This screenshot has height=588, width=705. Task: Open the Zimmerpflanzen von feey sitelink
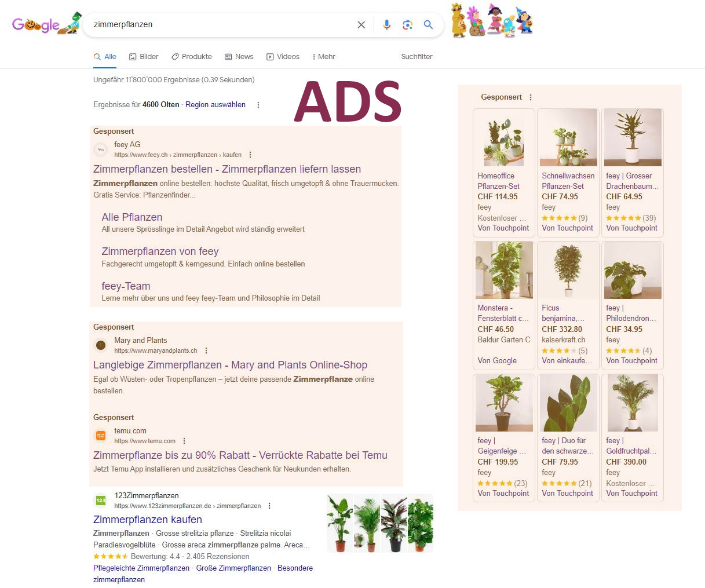160,251
